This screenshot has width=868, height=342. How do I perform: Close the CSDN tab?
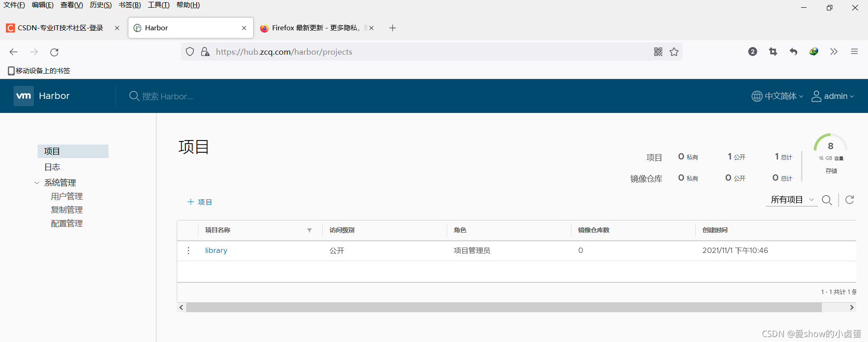(117, 28)
